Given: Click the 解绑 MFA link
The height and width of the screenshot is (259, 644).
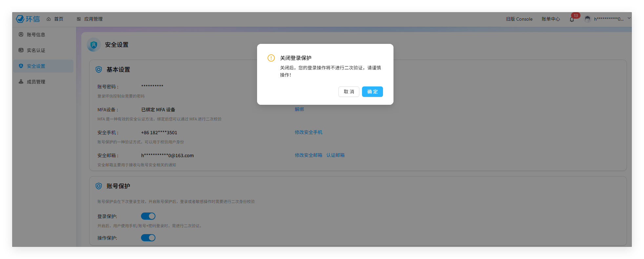Looking at the screenshot, I should pyautogui.click(x=299, y=109).
